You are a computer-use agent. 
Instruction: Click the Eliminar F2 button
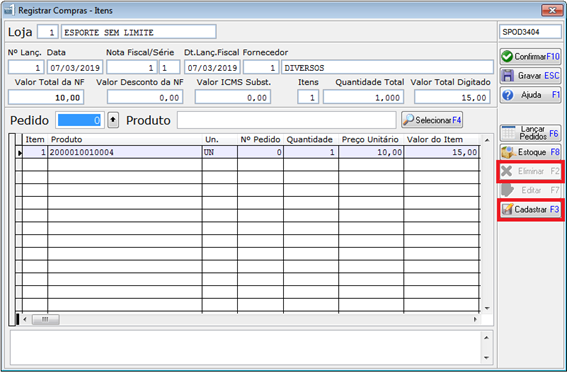(530, 171)
